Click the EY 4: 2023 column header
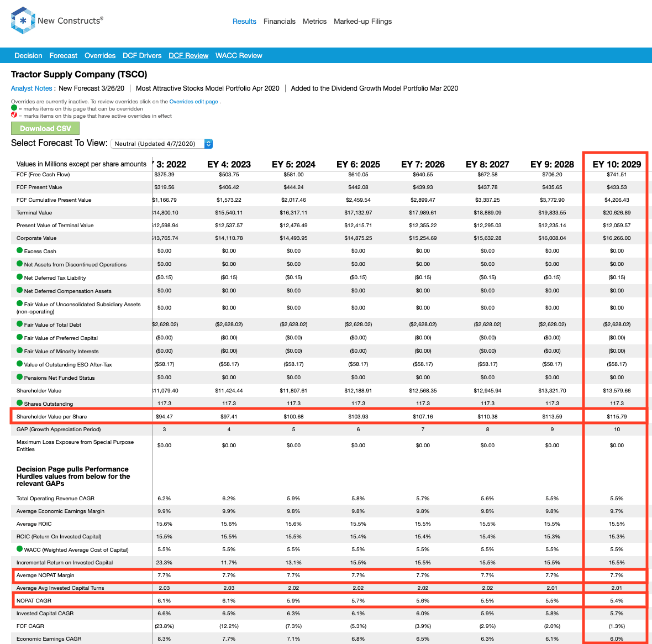The width and height of the screenshot is (652, 644). tap(229, 164)
